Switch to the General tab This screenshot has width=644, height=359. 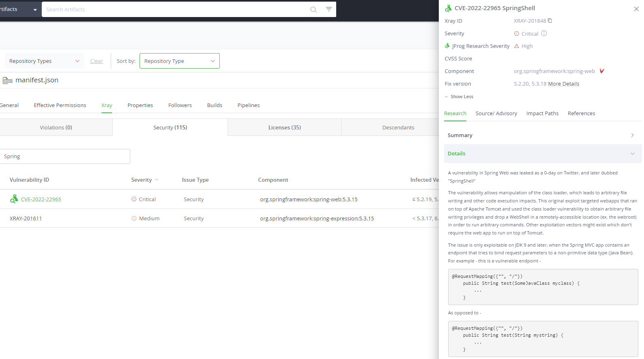(9, 105)
